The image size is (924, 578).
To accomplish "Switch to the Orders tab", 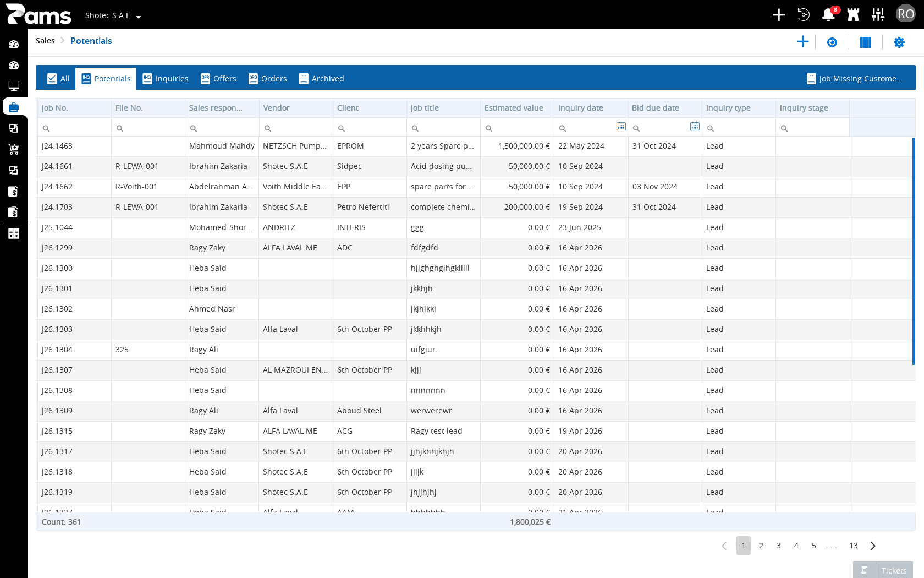I will [x=268, y=79].
